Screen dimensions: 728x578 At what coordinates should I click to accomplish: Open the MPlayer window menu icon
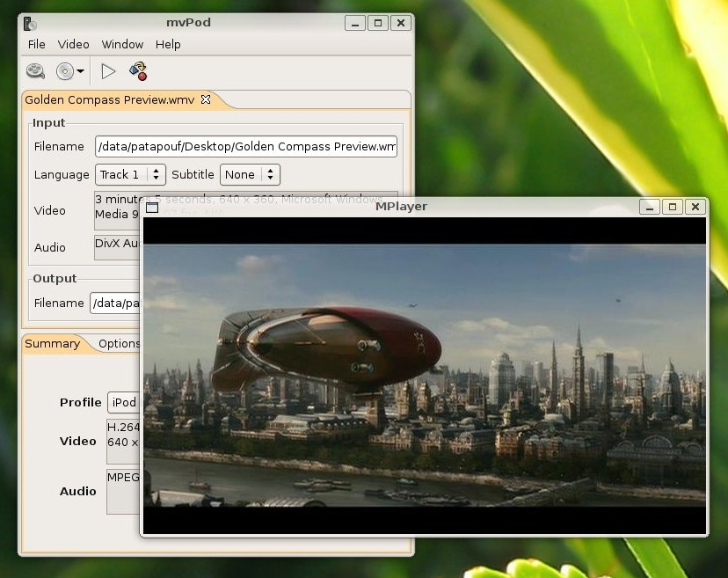(x=152, y=208)
